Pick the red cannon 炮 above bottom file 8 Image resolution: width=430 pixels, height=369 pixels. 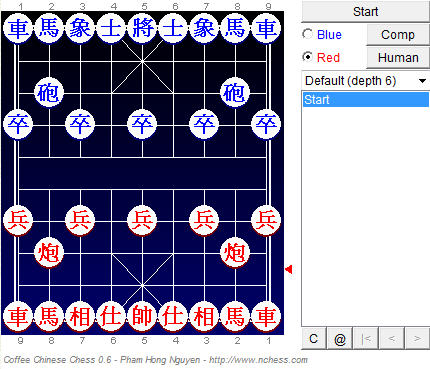tap(49, 252)
